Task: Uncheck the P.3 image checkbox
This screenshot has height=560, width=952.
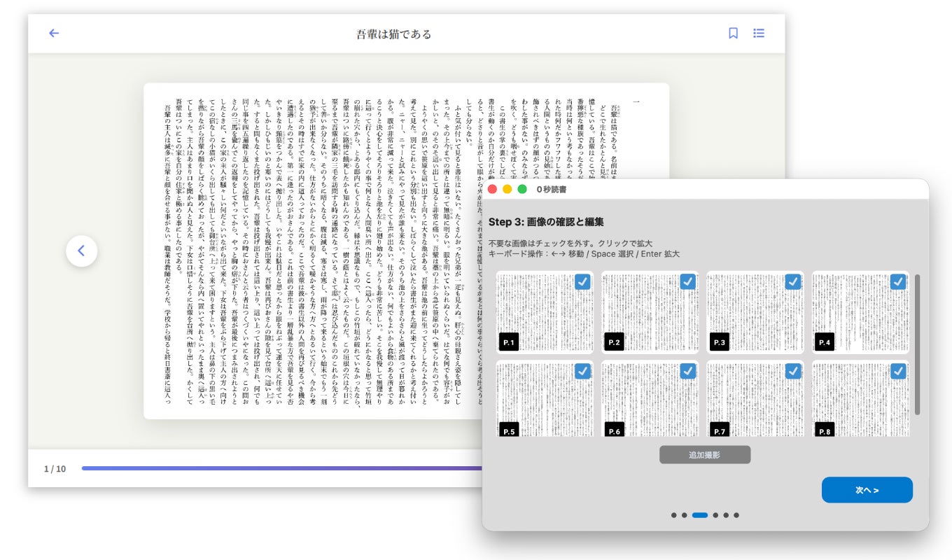Action: 792,281
